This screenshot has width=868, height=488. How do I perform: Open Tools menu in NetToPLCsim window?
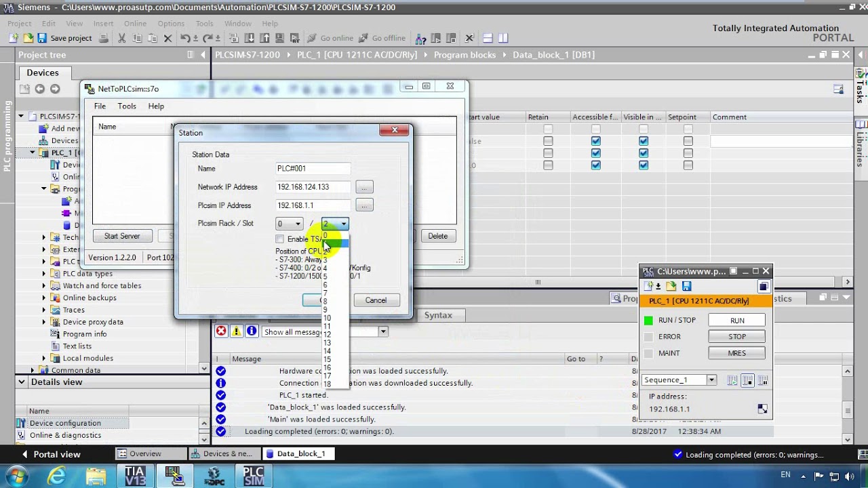pos(127,106)
